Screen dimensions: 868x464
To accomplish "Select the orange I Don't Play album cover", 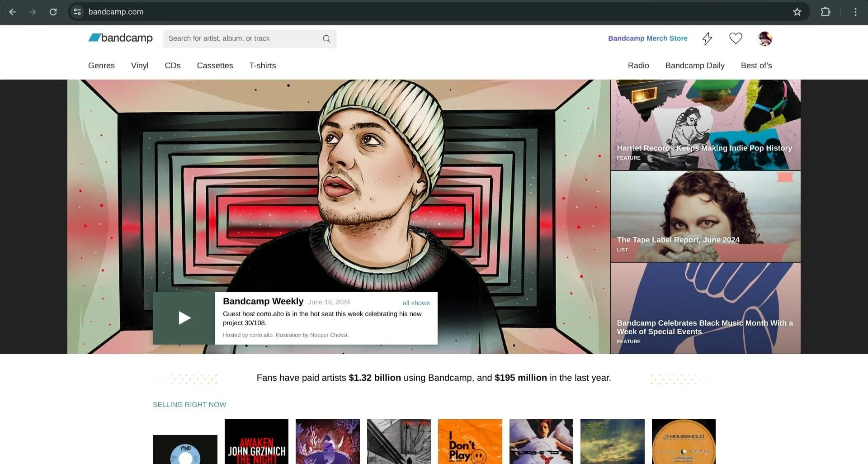I will click(x=470, y=441).
